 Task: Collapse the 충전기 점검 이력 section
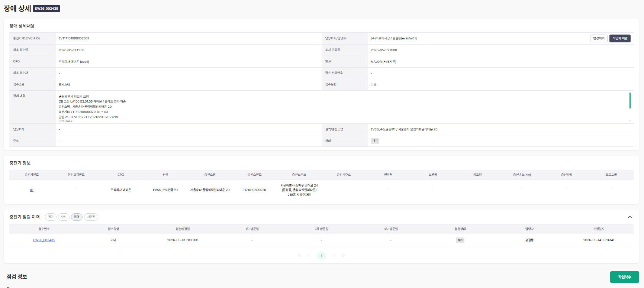(630, 217)
